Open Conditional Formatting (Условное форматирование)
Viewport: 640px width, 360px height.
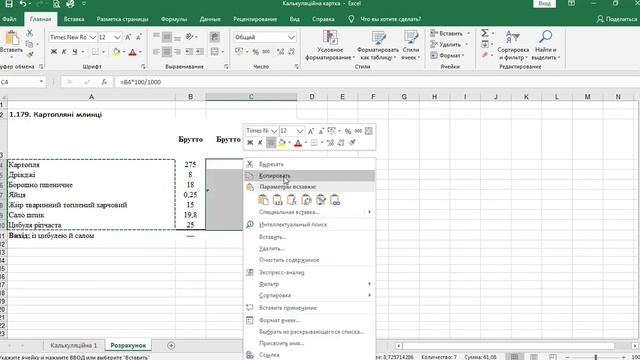[330, 45]
